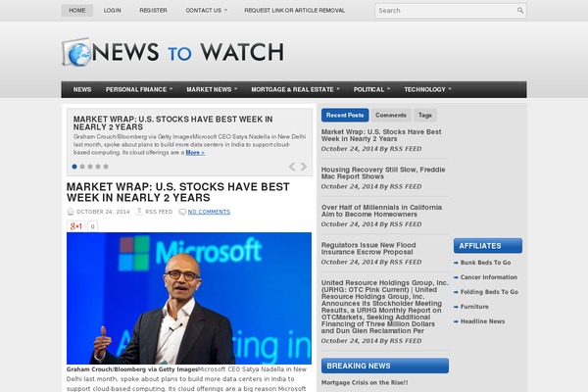Open the News menu item
Screen dimensions: 588x392
82,89
